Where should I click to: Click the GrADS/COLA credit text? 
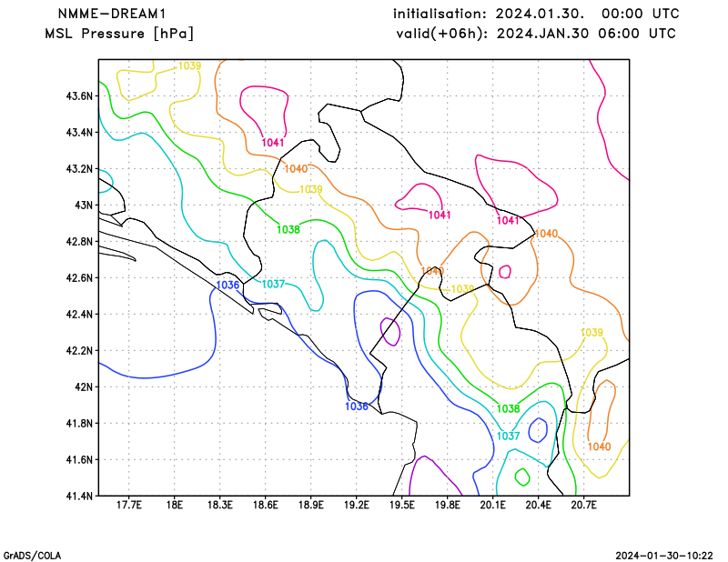32,556
